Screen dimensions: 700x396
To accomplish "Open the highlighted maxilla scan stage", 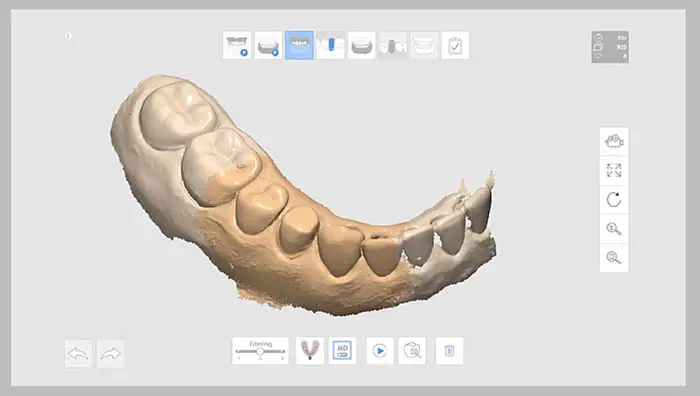I will tap(299, 45).
